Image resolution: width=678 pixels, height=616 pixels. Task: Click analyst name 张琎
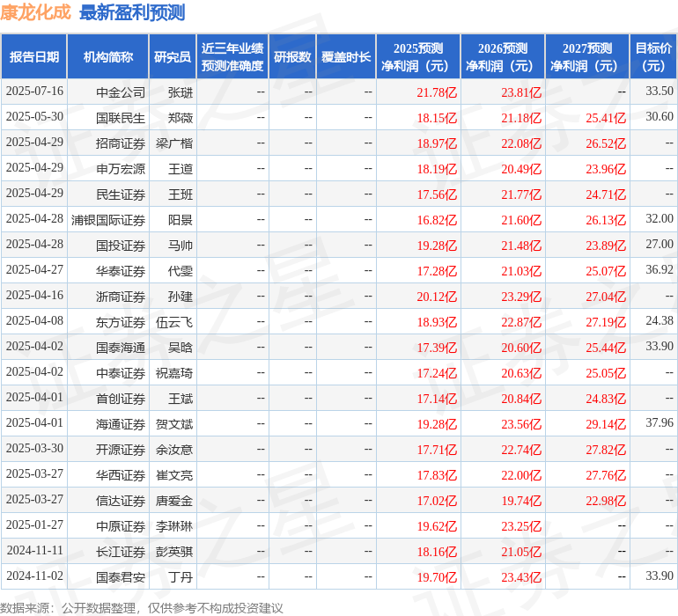[x=181, y=92]
